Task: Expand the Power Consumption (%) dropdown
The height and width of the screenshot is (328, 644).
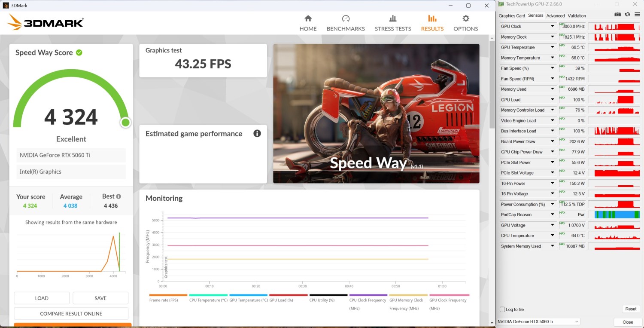Action: pyautogui.click(x=553, y=204)
